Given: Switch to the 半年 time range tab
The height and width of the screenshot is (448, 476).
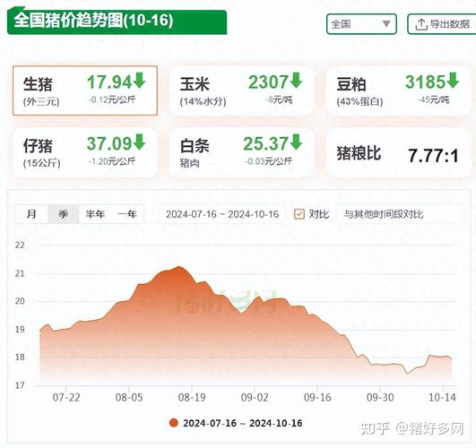Looking at the screenshot, I should [x=95, y=214].
